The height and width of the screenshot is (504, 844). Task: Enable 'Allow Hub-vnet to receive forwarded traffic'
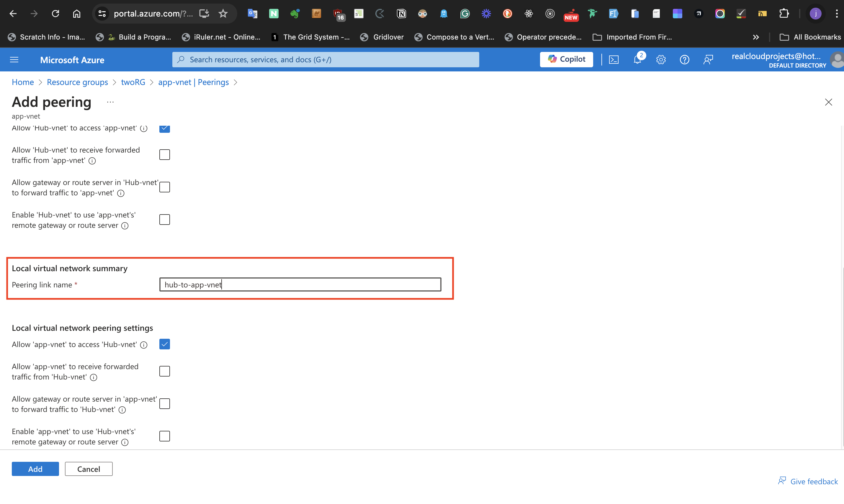point(164,155)
